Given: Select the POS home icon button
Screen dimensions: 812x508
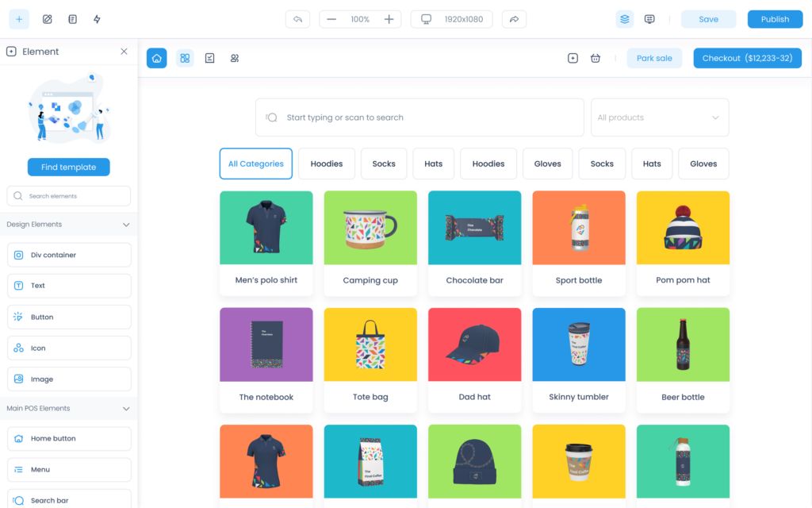Looking at the screenshot, I should [x=157, y=58].
